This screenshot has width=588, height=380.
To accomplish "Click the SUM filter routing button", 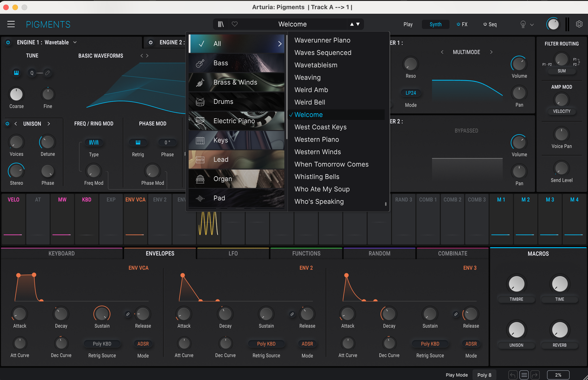I will (x=561, y=71).
